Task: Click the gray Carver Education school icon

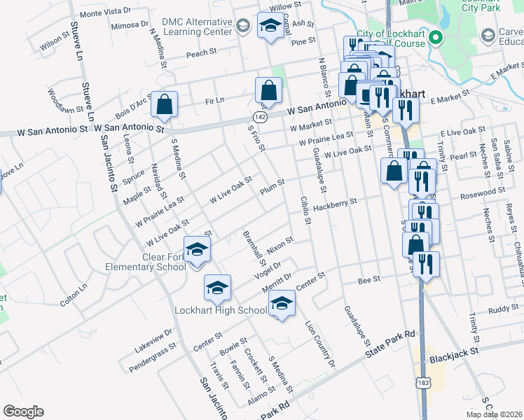Action: coord(488,36)
